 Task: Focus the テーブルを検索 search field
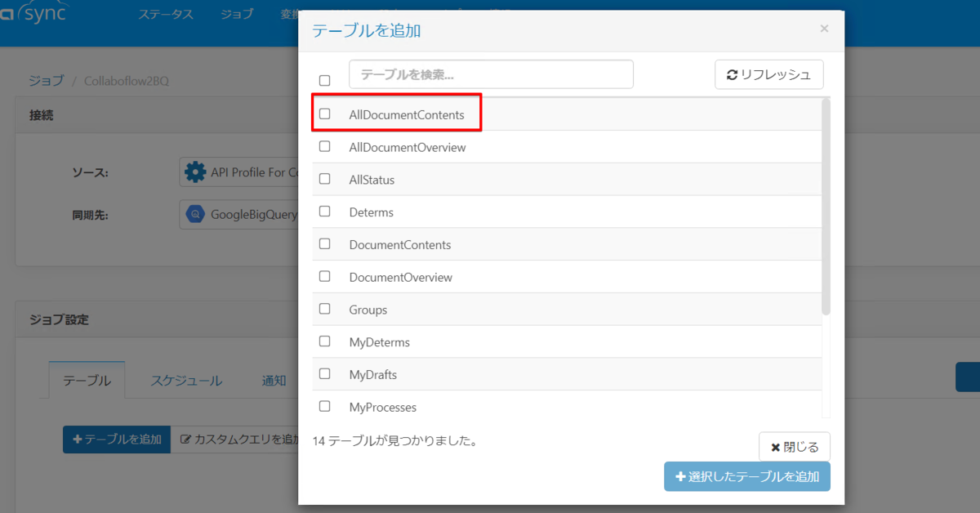click(491, 74)
